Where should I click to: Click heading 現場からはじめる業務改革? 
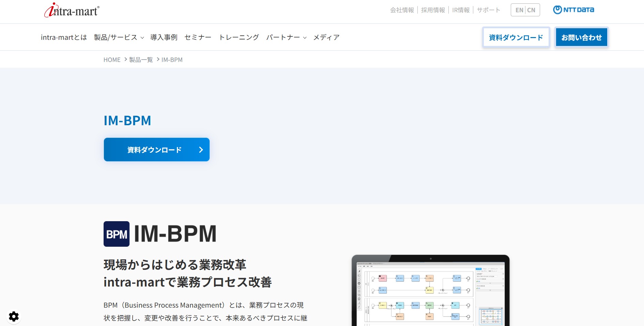pos(175,265)
